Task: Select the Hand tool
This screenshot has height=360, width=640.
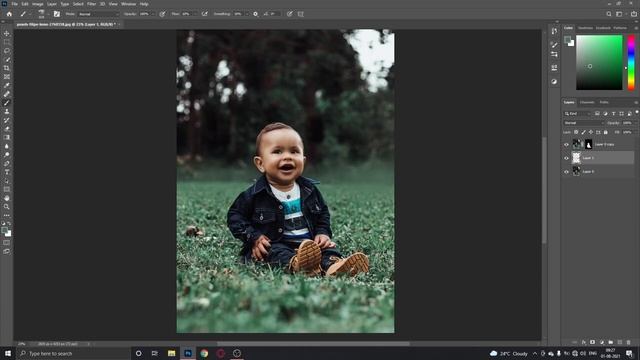Action: tap(7, 198)
